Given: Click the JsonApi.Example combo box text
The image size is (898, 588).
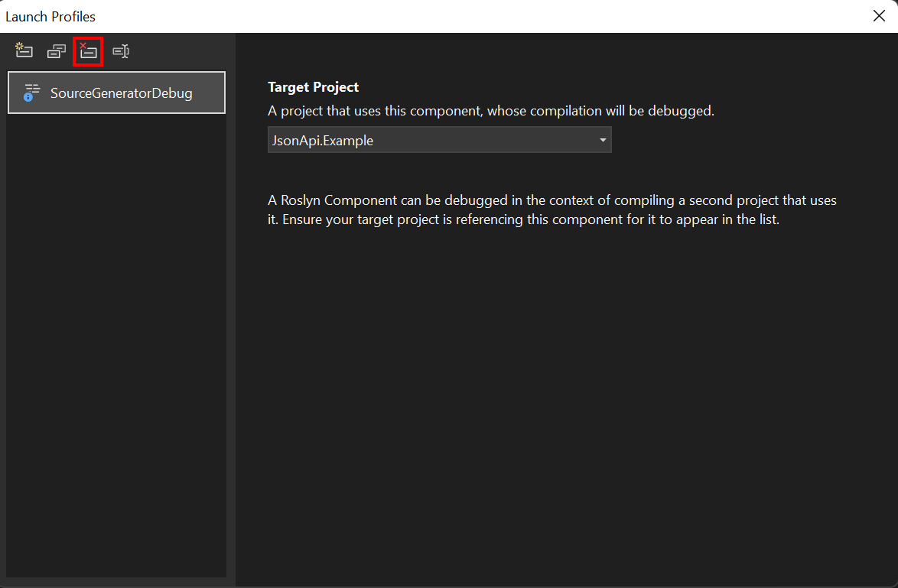Looking at the screenshot, I should (x=323, y=140).
